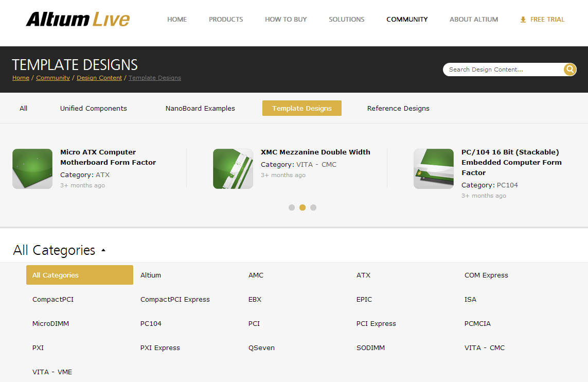The width and height of the screenshot is (588, 382).
Task: Open the Micro ATX board thumbnail
Action: 32,168
